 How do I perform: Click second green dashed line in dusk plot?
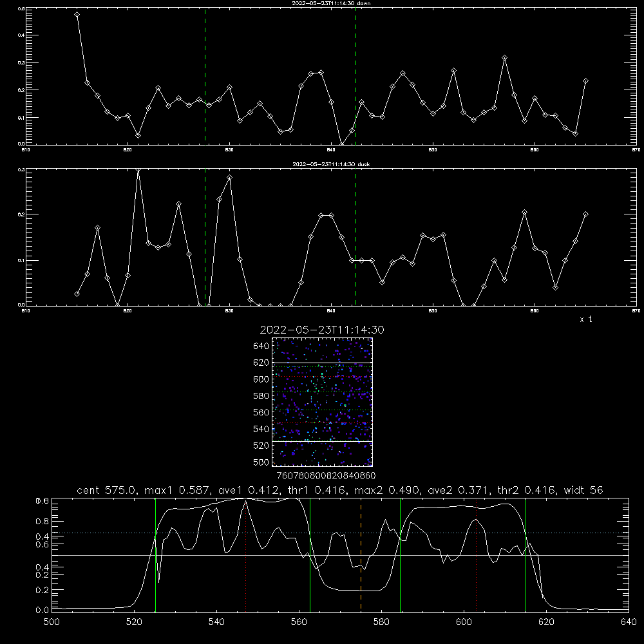355,237
